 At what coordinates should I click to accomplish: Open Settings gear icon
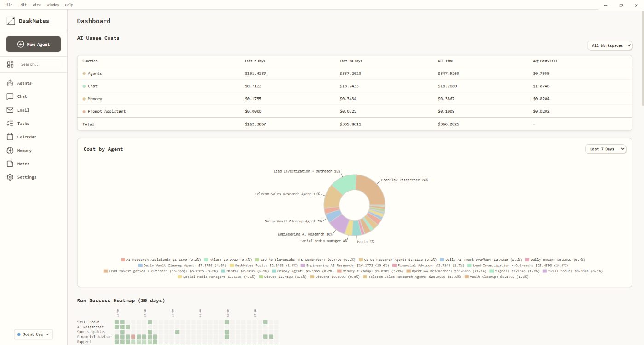10,177
